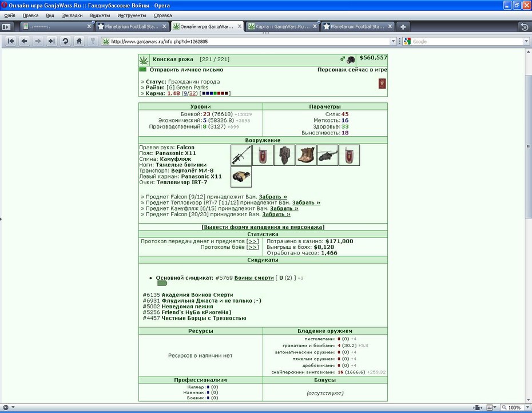
Task: Click the Falcon sniper rifle item image
Action: [241, 155]
